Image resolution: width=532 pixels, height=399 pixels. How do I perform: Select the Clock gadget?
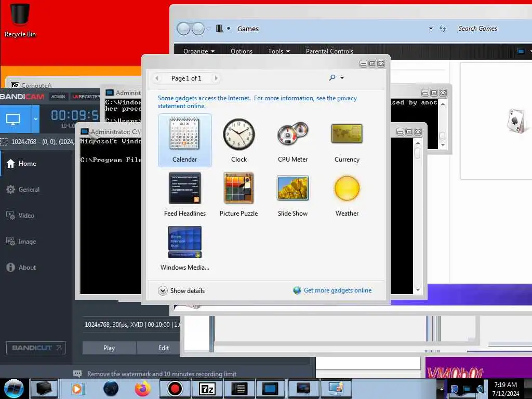pos(239,140)
